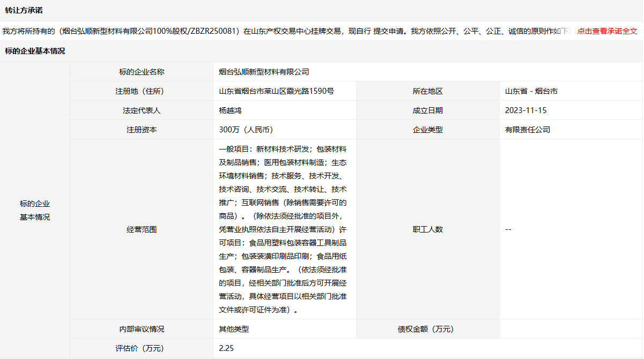Click the 成立日期 label cell

[x=427, y=110]
